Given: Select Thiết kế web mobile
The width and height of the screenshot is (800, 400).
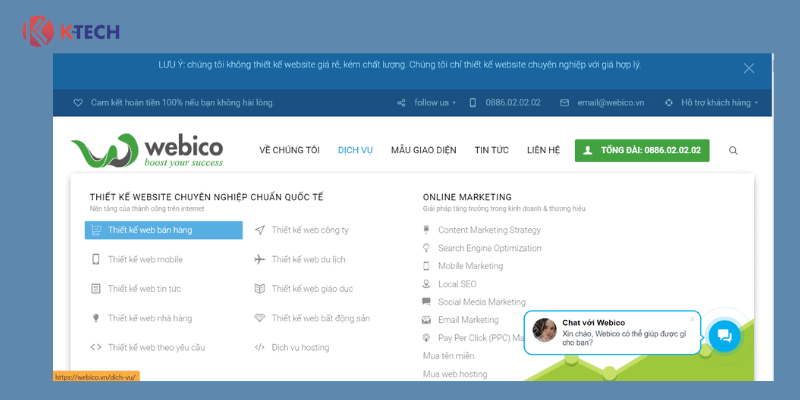Looking at the screenshot, I should [145, 259].
